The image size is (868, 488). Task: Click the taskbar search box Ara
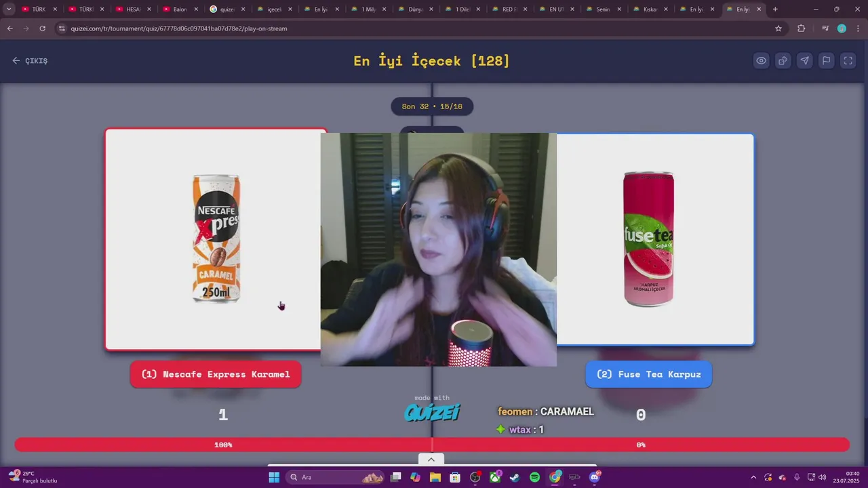point(336,477)
